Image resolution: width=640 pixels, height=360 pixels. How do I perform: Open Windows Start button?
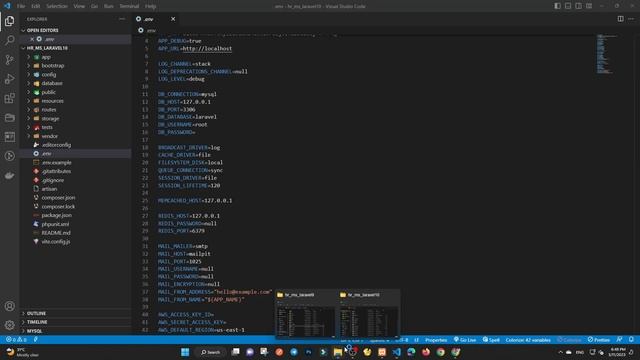[185, 352]
